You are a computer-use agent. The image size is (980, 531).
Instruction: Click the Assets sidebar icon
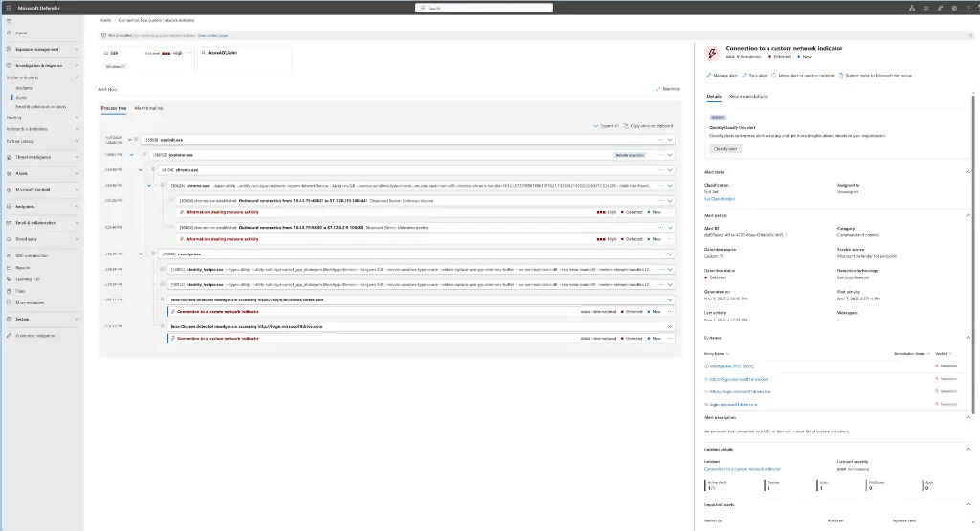tap(9, 173)
